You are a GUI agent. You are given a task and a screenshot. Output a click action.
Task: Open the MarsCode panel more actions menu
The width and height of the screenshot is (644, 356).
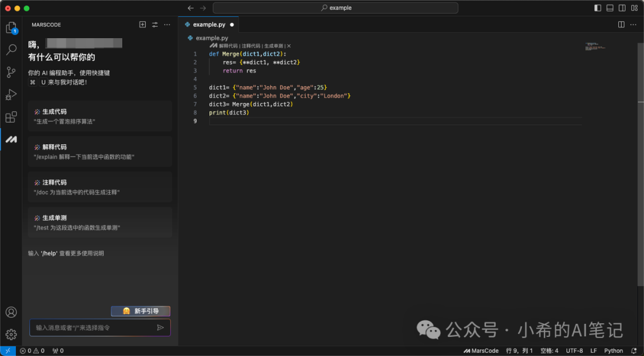coord(167,24)
